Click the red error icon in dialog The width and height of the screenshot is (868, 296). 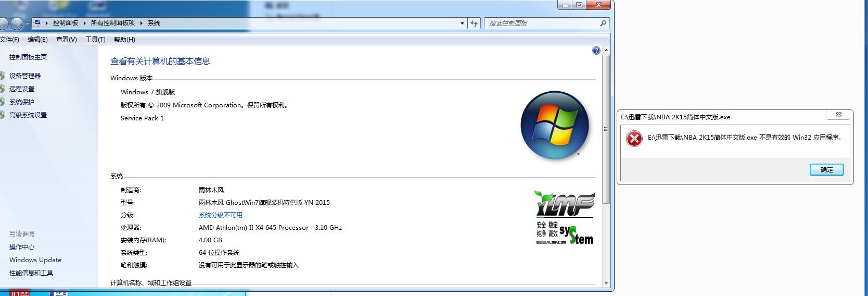[634, 139]
